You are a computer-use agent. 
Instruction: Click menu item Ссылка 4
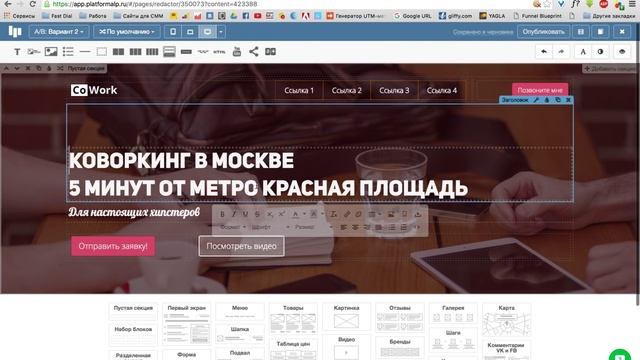pyautogui.click(x=442, y=91)
